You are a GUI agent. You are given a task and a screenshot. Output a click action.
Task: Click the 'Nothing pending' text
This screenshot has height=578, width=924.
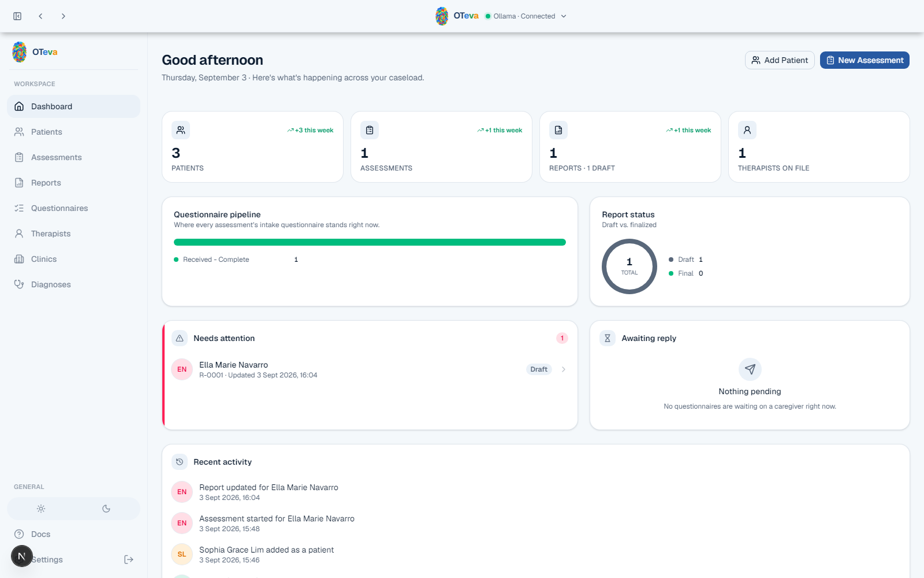point(750,391)
